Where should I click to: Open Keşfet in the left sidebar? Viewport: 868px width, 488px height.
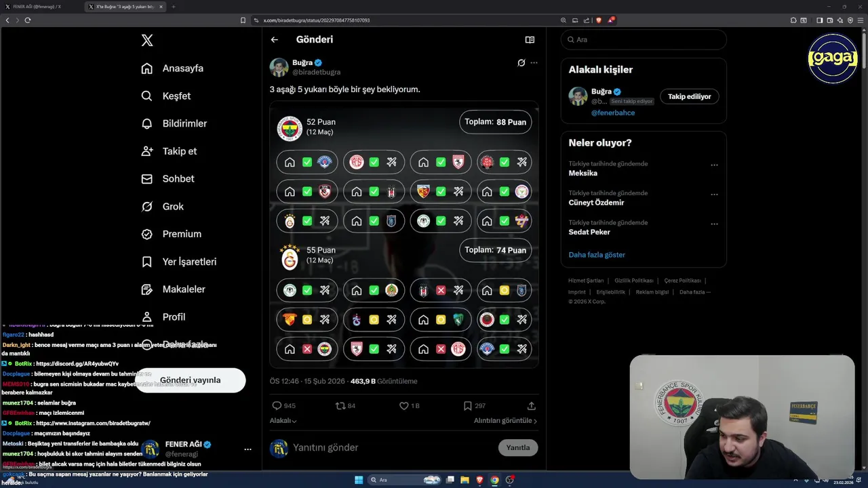165,96
